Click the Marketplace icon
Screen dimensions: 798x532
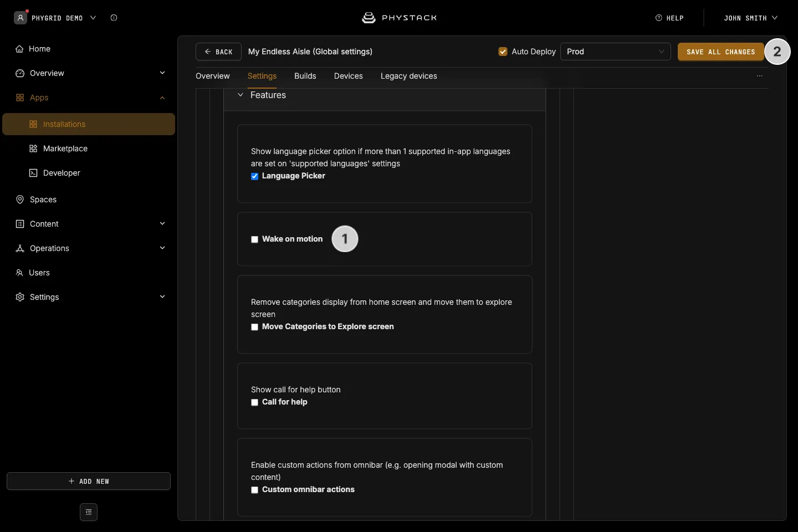[33, 149]
